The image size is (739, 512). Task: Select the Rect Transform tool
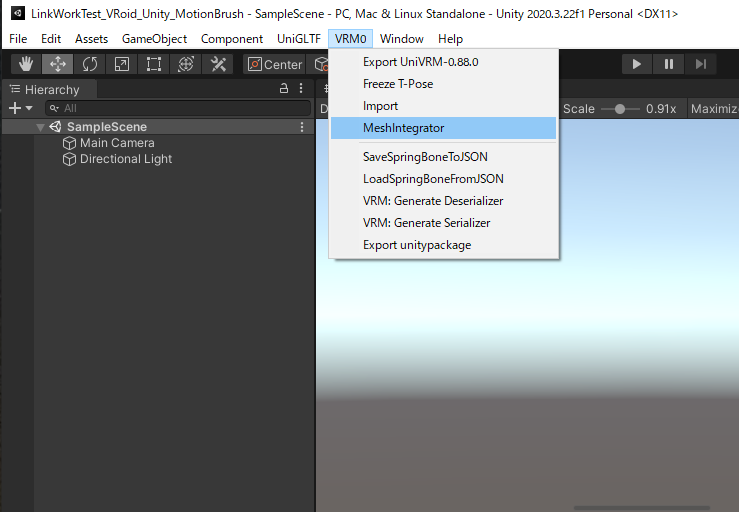(154, 64)
